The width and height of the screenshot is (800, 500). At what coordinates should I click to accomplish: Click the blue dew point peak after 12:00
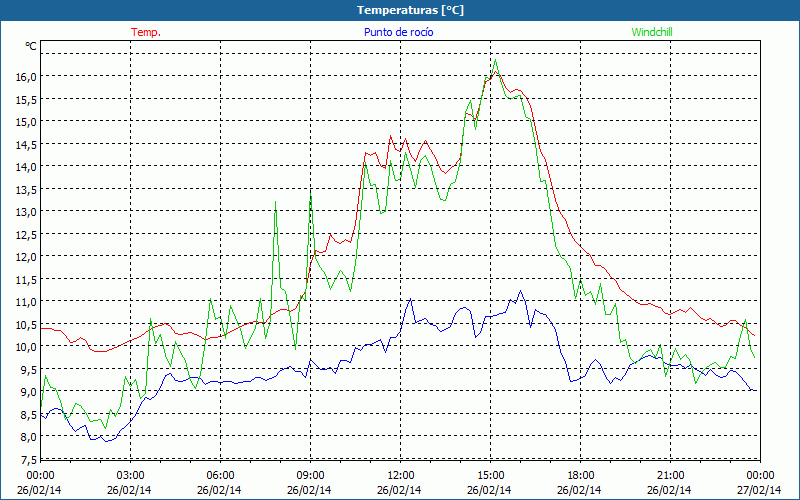411,299
